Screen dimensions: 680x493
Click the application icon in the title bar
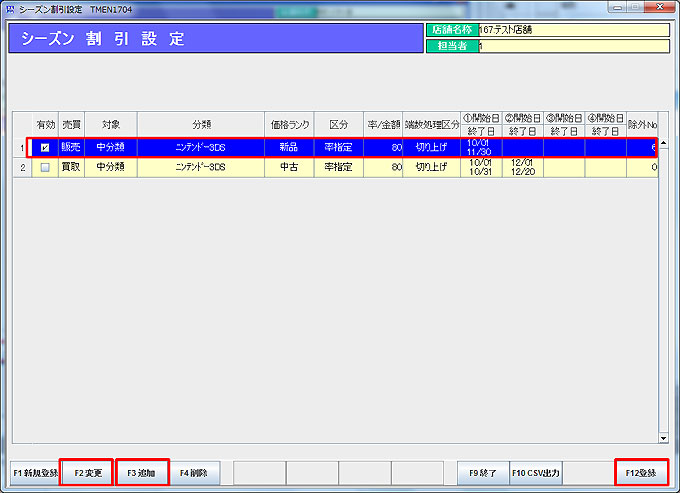pyautogui.click(x=9, y=8)
